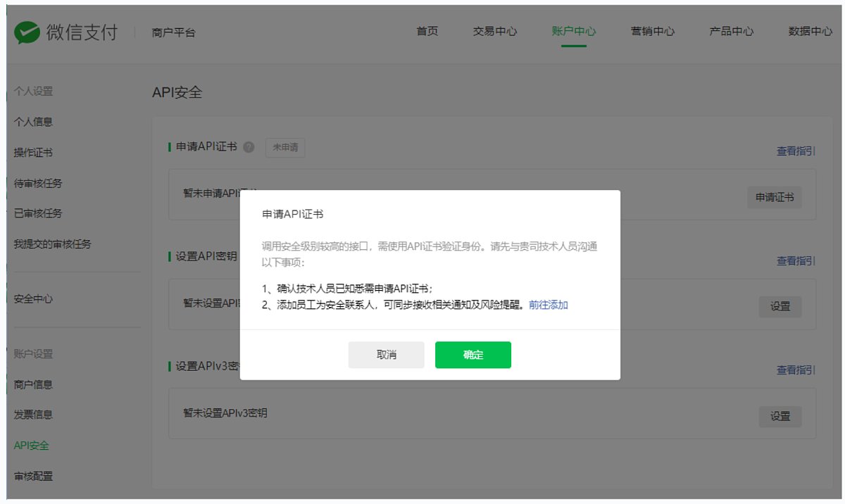Open 发票信息 sidebar item
The width and height of the screenshot is (845, 504).
point(33,415)
